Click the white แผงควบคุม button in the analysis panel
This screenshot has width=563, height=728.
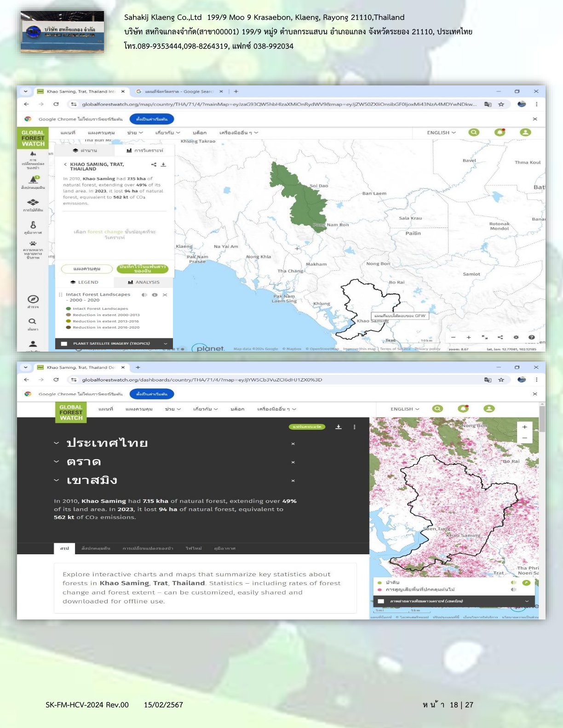[86, 269]
